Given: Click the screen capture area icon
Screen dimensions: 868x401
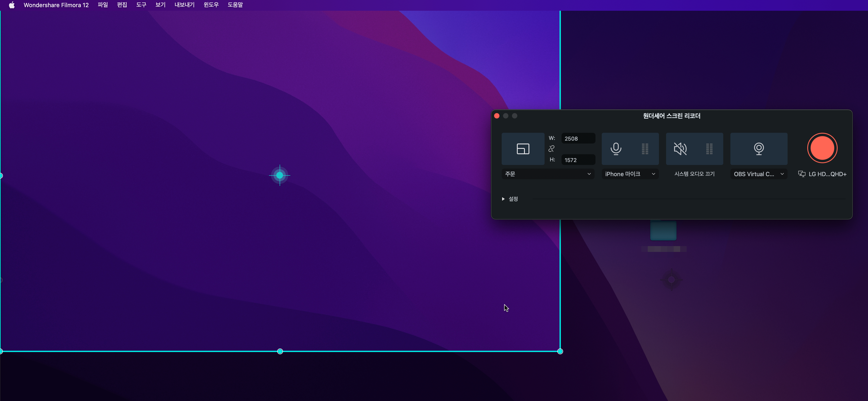Looking at the screenshot, I should coord(523,149).
